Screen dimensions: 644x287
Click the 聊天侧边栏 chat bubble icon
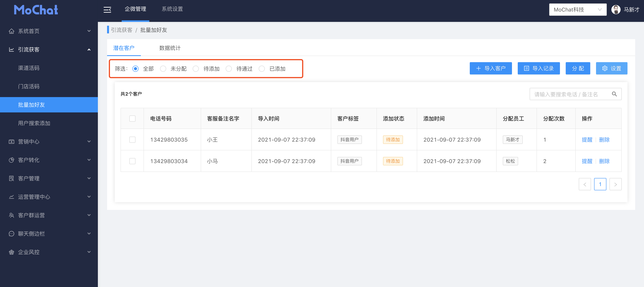pyautogui.click(x=12, y=234)
